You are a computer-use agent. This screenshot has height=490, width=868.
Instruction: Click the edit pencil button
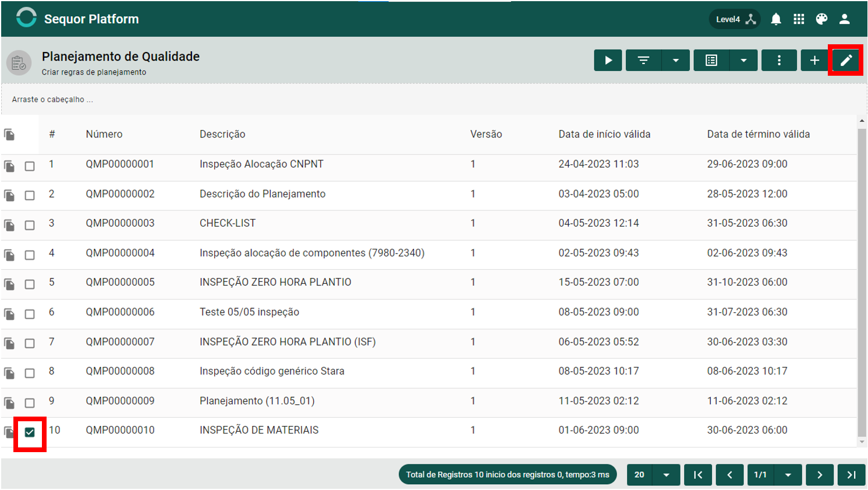[x=846, y=60]
